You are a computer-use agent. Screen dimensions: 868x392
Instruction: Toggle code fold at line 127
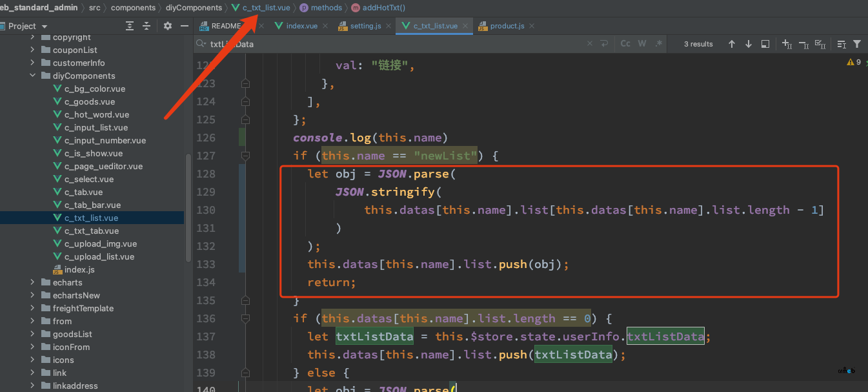pyautogui.click(x=245, y=156)
